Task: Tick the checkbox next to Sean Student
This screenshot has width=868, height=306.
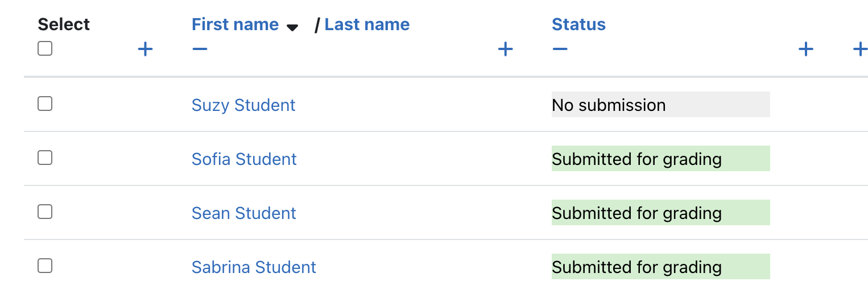Action: [x=45, y=212]
